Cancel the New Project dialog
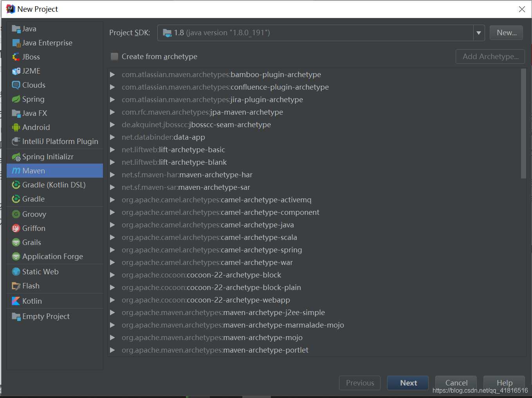 (456, 383)
